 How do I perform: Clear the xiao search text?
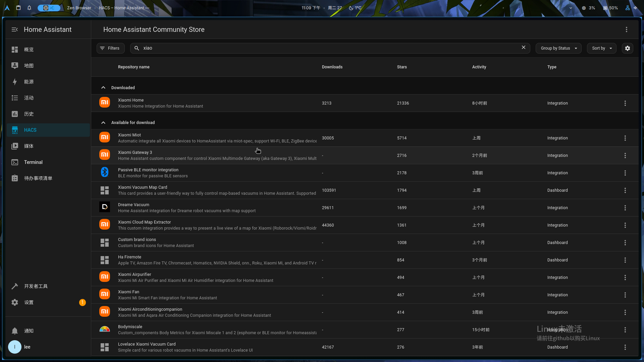523,48
